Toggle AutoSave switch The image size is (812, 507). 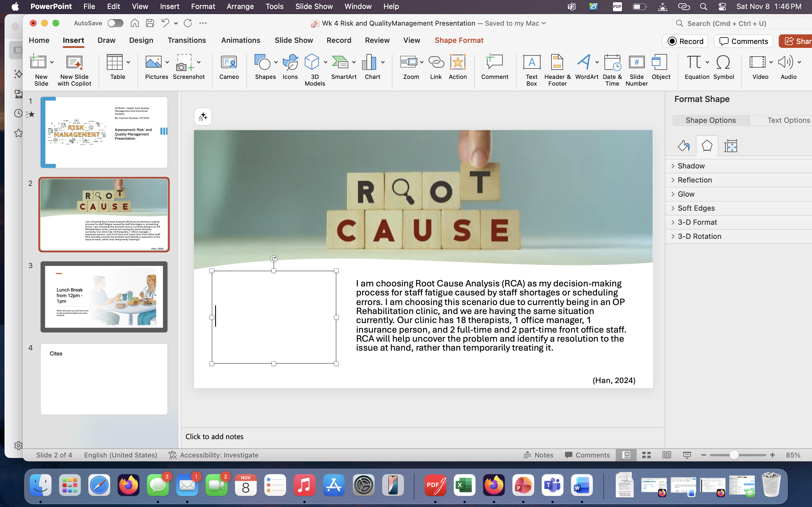click(115, 23)
